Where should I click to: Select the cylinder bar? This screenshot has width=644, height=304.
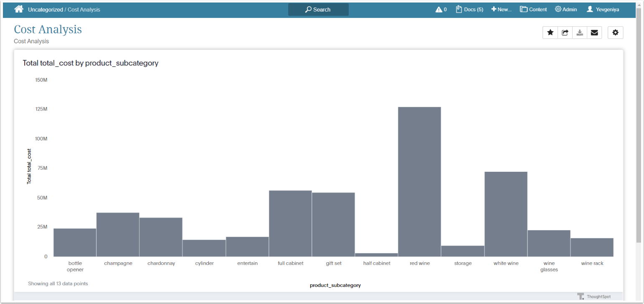pos(204,248)
